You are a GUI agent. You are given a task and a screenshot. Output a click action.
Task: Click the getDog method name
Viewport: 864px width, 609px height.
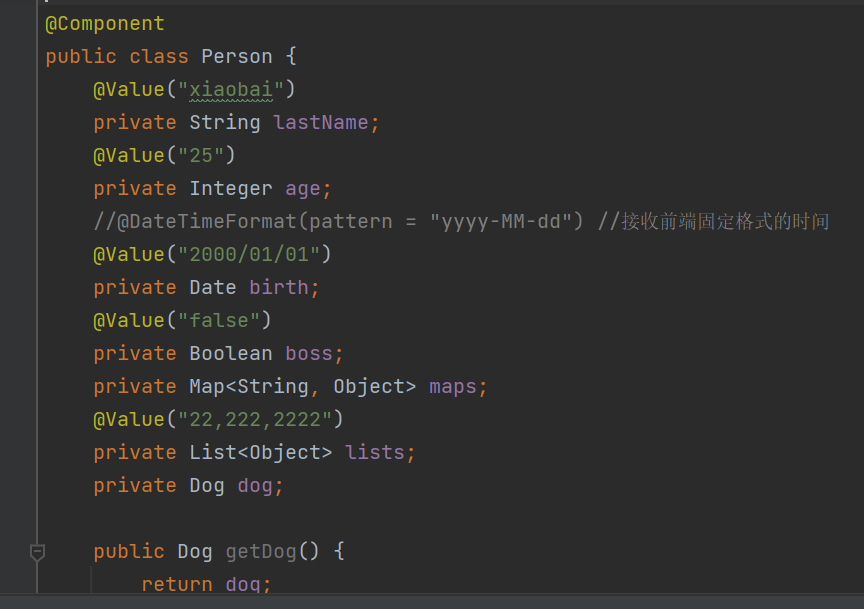pyautogui.click(x=261, y=552)
